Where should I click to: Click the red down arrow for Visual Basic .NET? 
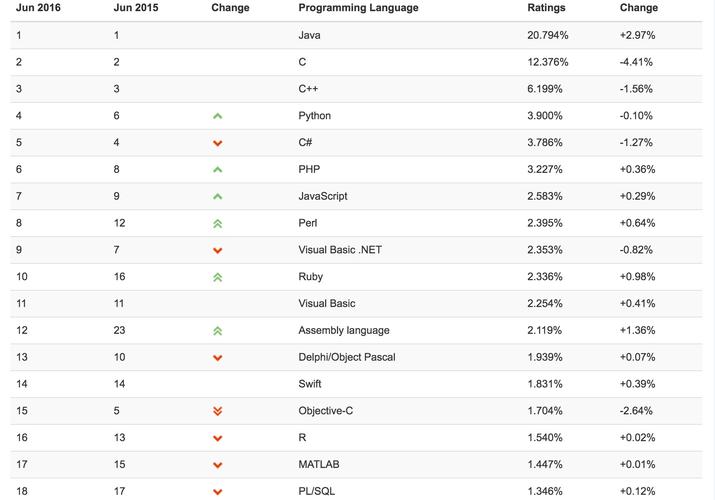[218, 250]
